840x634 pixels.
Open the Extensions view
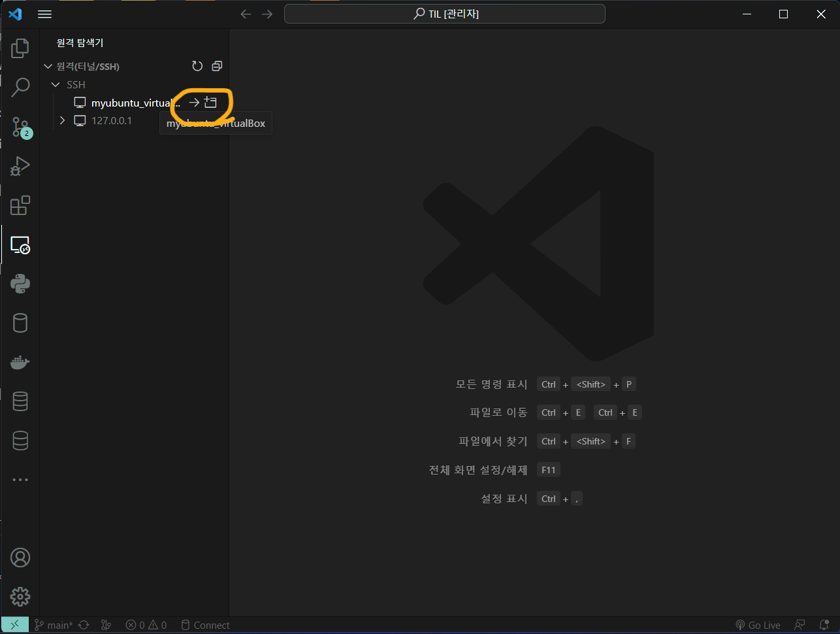point(20,205)
